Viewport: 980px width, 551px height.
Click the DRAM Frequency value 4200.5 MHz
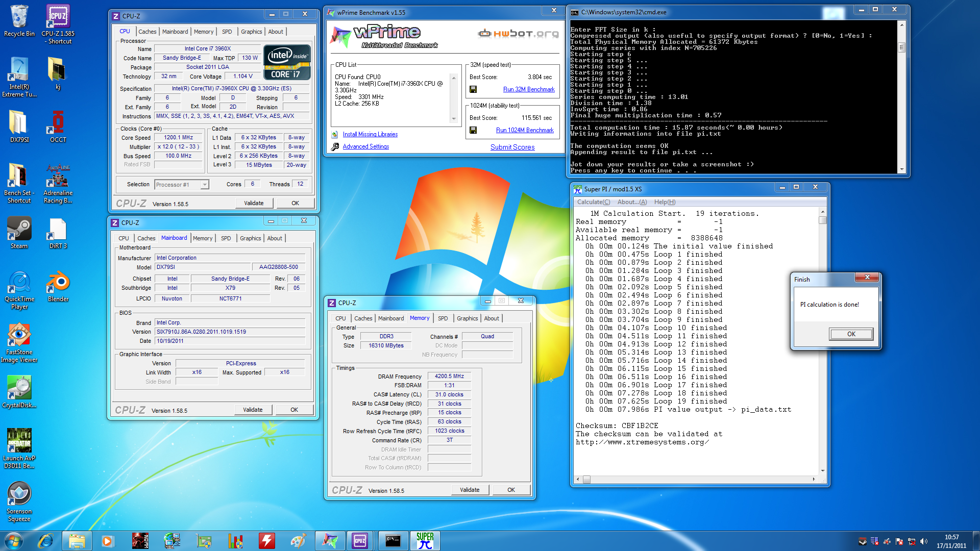click(449, 377)
